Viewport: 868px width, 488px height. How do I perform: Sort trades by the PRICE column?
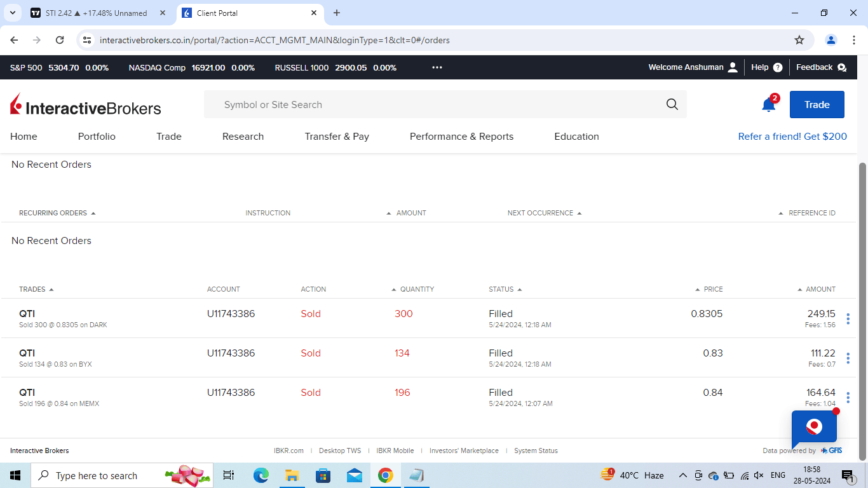(709, 289)
